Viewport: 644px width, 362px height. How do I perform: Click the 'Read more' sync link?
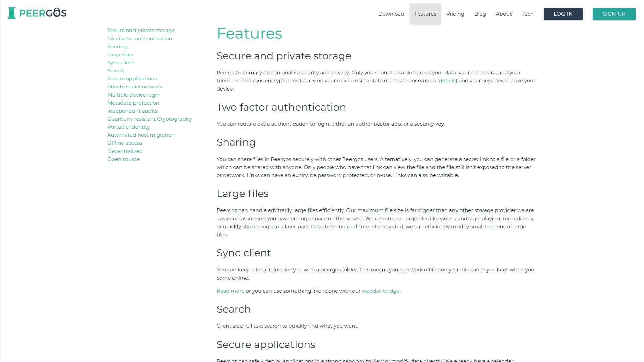pos(230,291)
